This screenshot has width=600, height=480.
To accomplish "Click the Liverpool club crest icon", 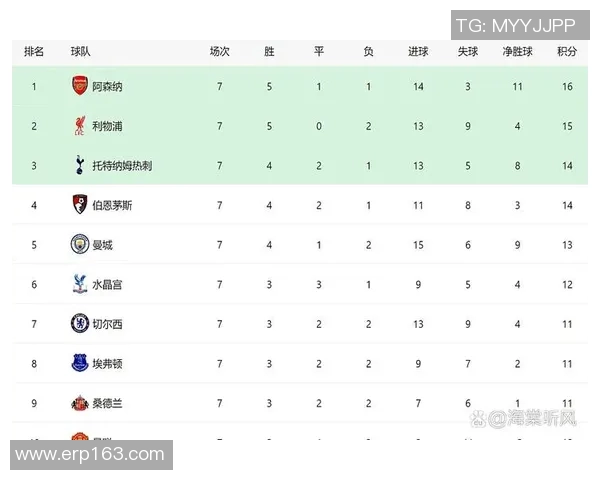I will [x=80, y=126].
